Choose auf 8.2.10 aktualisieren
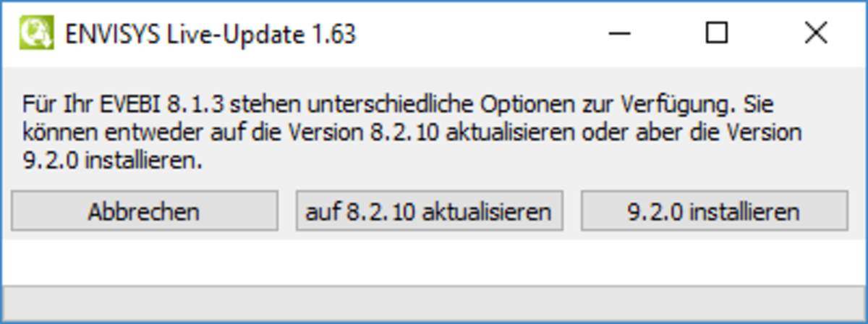 [429, 211]
